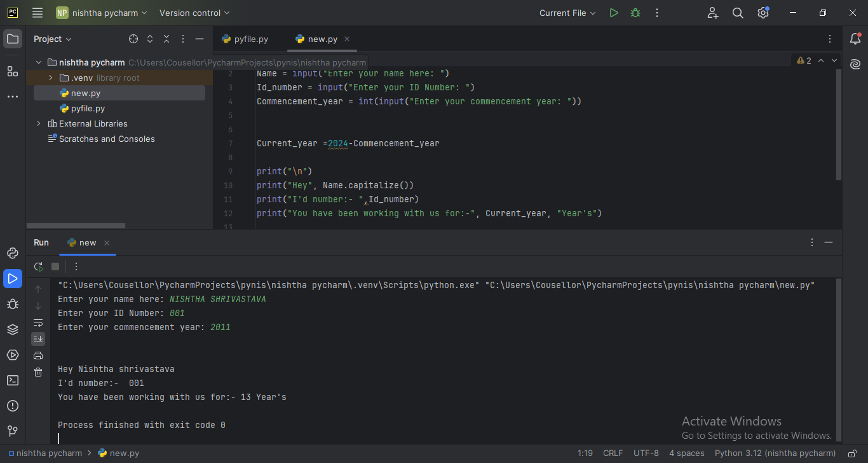Image resolution: width=868 pixels, height=463 pixels.
Task: Open Python Packages tool window
Action: (x=13, y=253)
